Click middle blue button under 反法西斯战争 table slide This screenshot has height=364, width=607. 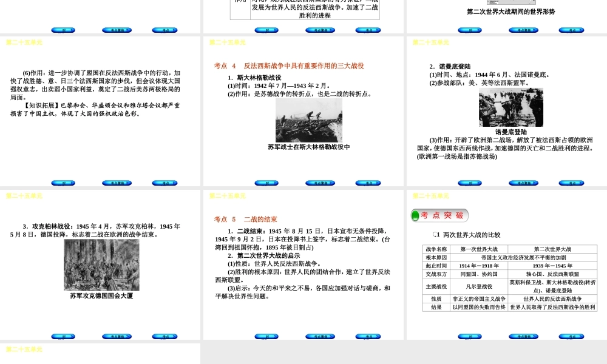click(x=320, y=30)
